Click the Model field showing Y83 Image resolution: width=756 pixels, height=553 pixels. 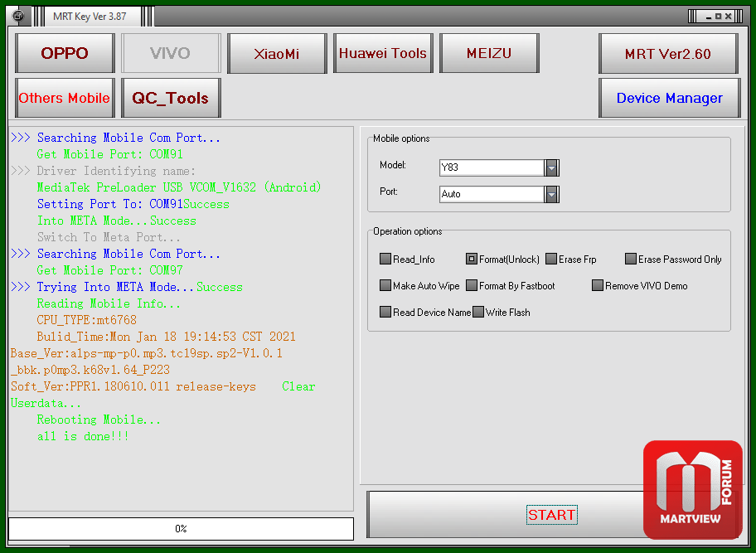(x=492, y=167)
